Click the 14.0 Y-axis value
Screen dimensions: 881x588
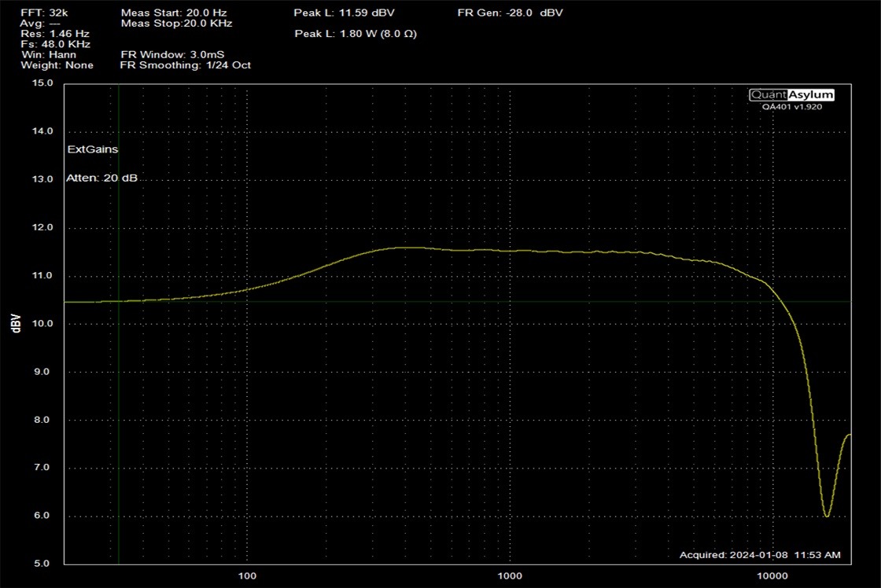42,130
